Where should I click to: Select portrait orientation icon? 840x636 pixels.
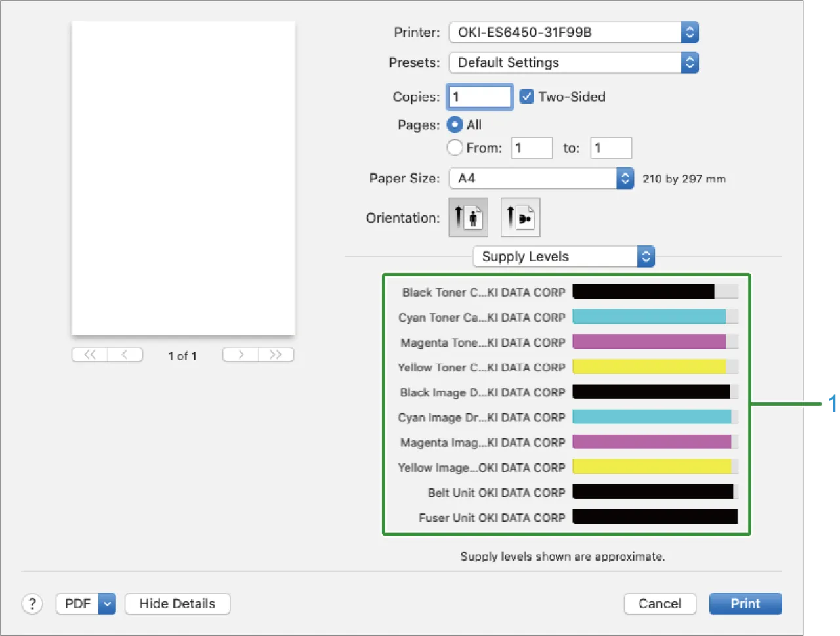coord(468,217)
